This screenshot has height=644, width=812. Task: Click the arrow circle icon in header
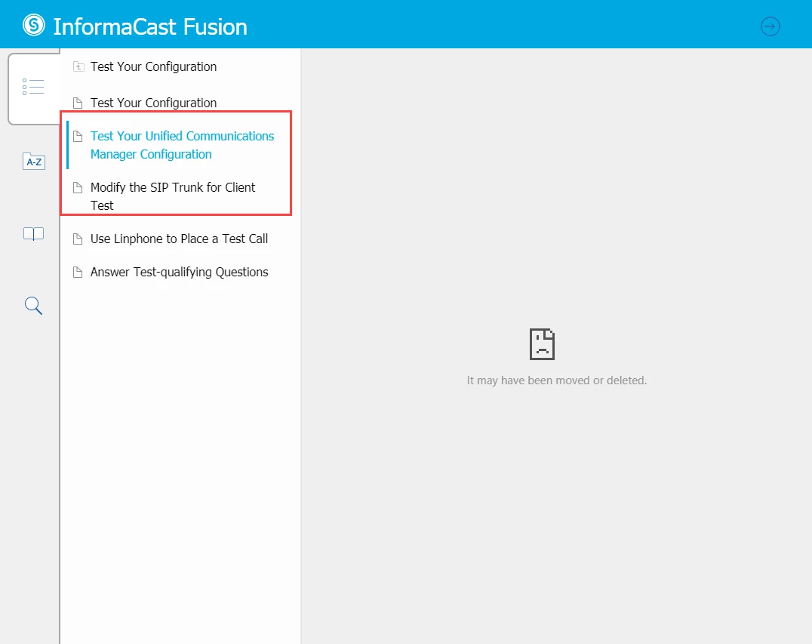(x=770, y=26)
